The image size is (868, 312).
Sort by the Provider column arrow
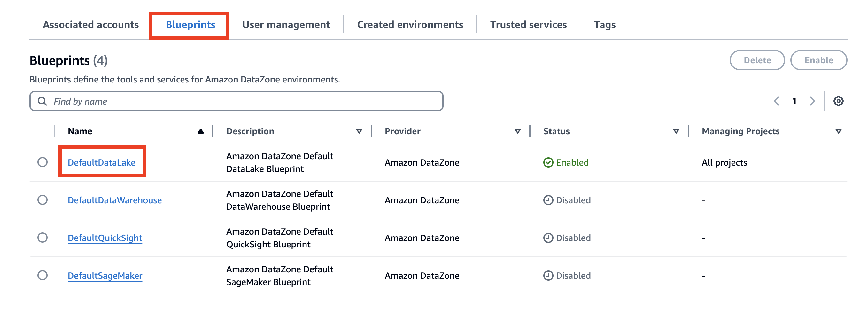click(x=517, y=131)
